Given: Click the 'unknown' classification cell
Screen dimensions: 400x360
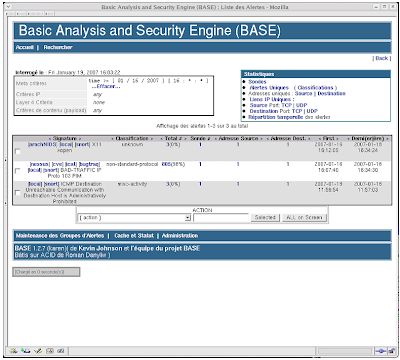Looking at the screenshot, I should tap(132, 145).
